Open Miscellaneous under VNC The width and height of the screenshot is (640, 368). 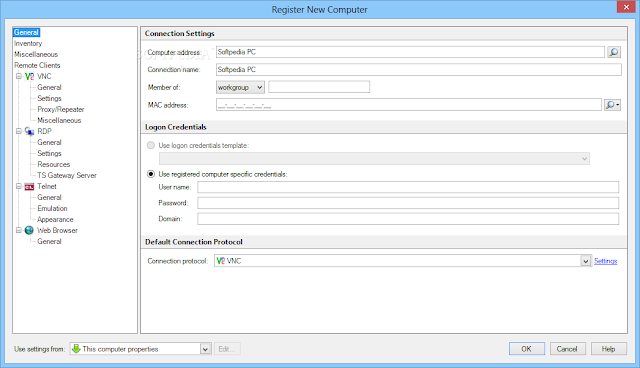point(59,120)
